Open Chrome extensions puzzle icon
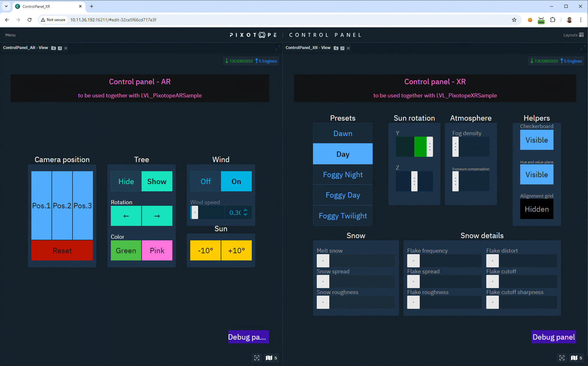 553,20
